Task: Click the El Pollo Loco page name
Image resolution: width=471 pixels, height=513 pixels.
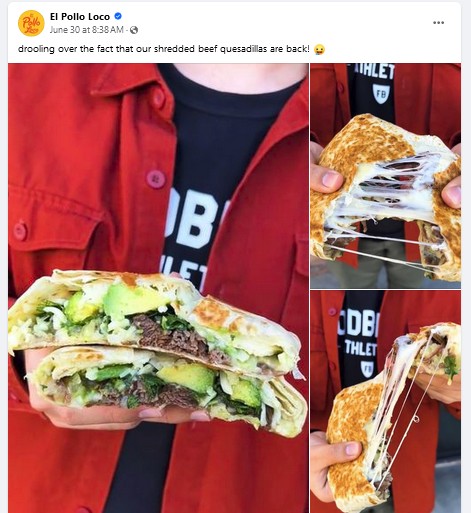Action: pyautogui.click(x=80, y=16)
